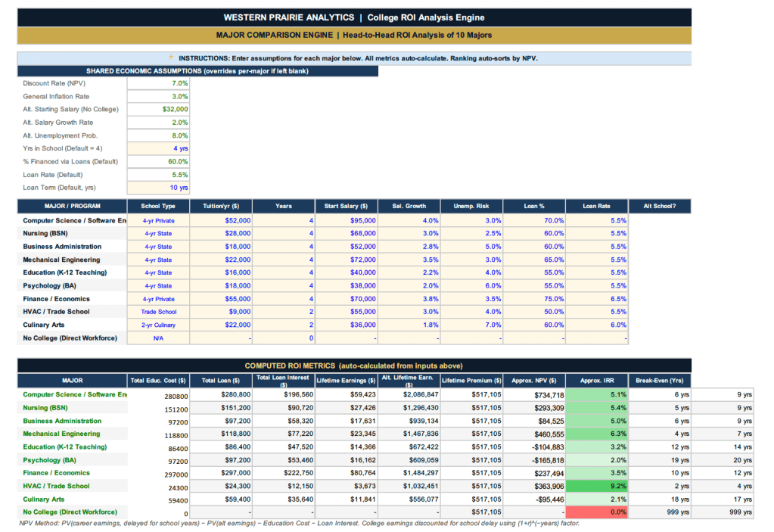Click the 'Alt School?' column header
The height and width of the screenshot is (532, 774).
(x=659, y=206)
